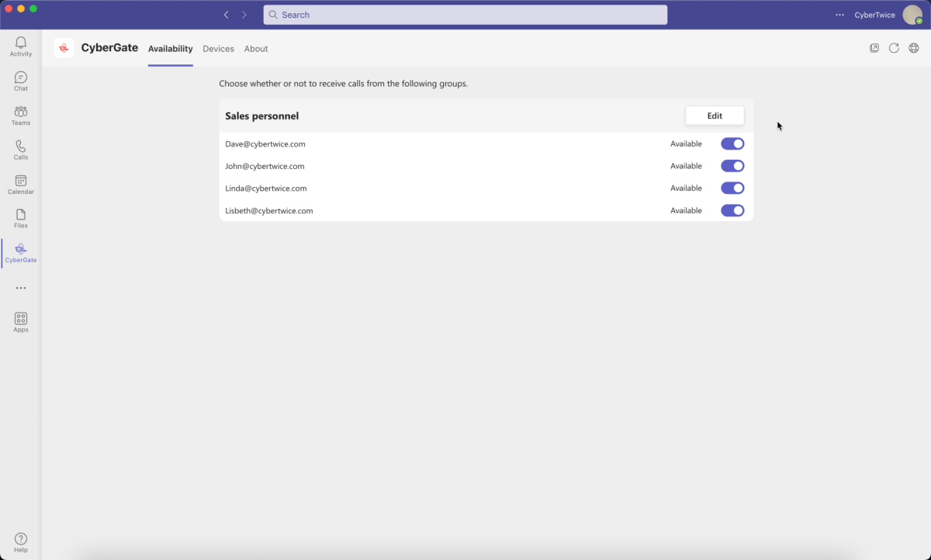Select the Linda@cybertwice.com row
This screenshot has width=931, height=560.
486,188
